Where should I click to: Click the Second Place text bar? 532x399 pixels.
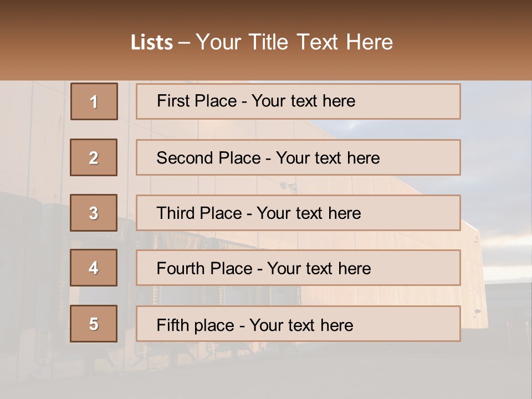(x=298, y=157)
